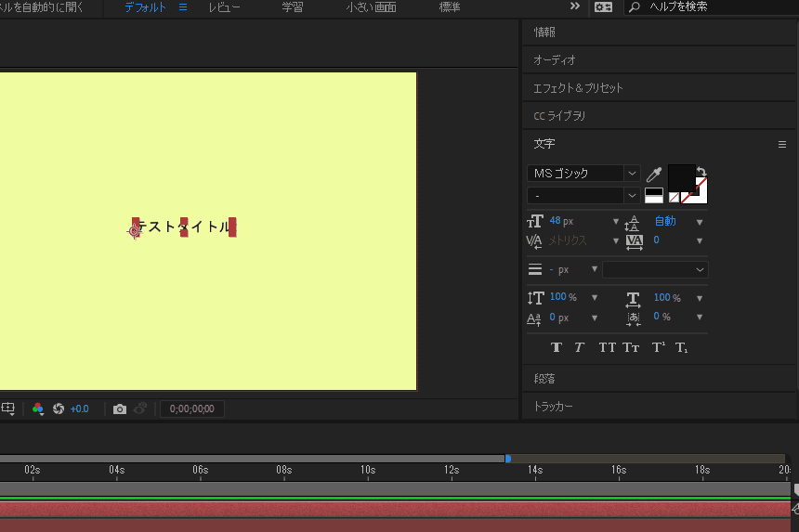This screenshot has width=799, height=532.
Task: Open stroke width presets arrow
Action: coord(595,269)
